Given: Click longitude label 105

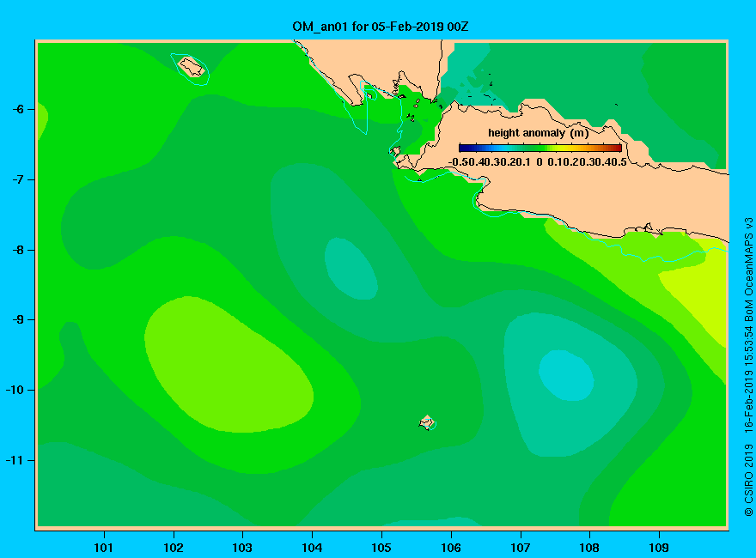Looking at the screenshot, I should tap(381, 548).
